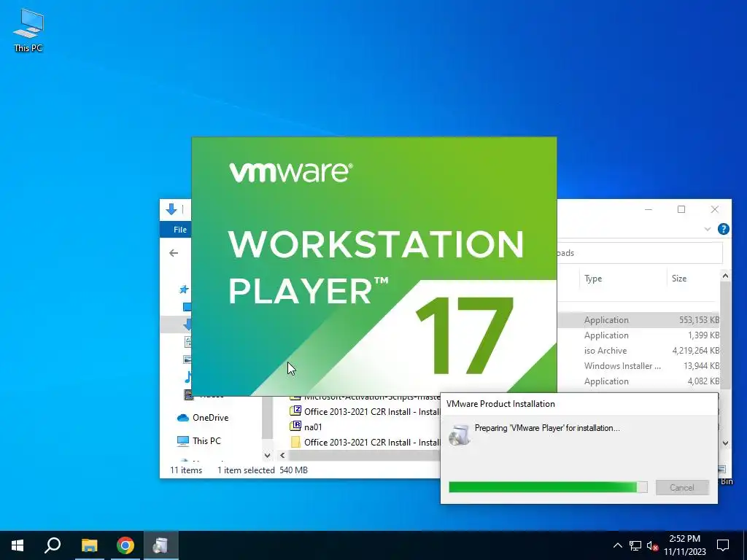Screen dimensions: 747x560
Task: Click the Z archive icon for Office C2R
Action: click(x=295, y=411)
